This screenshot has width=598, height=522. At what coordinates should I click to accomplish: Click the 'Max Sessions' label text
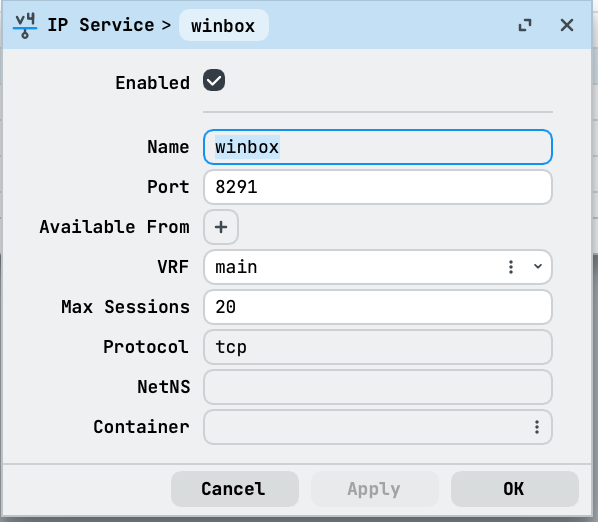tap(125, 307)
